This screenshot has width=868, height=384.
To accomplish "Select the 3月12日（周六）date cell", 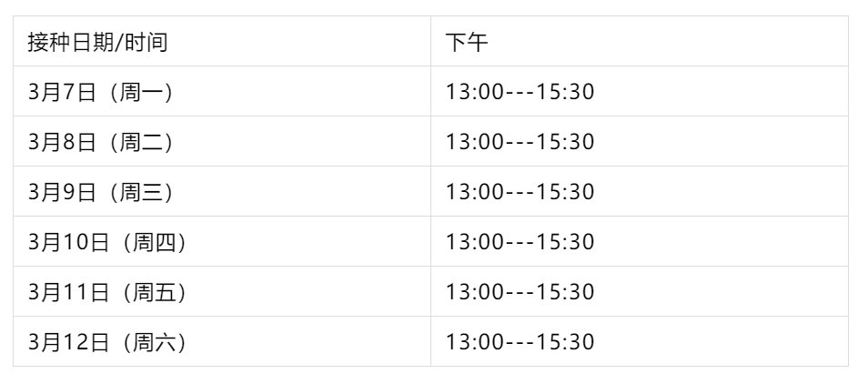I will (x=107, y=342).
